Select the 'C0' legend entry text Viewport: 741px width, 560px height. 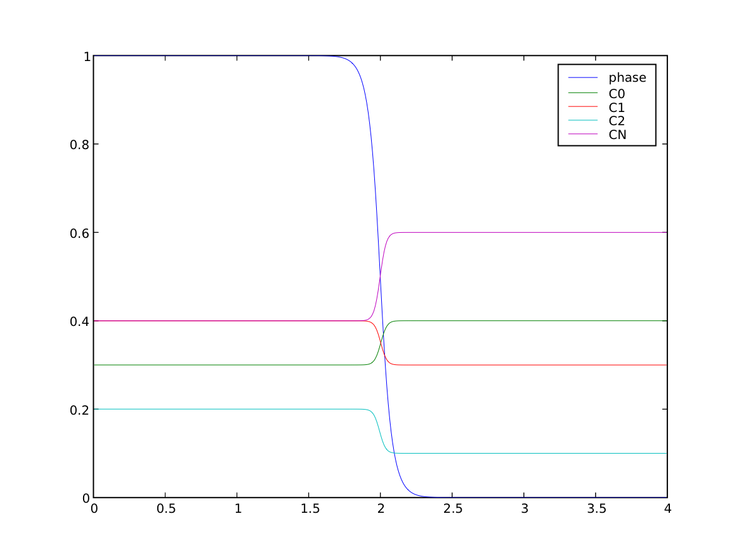616,94
